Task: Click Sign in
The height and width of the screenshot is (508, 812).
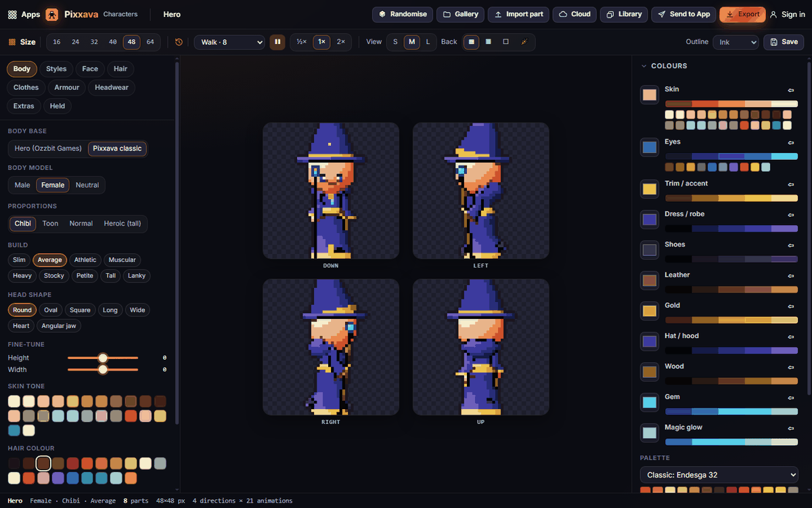Action: (x=788, y=14)
